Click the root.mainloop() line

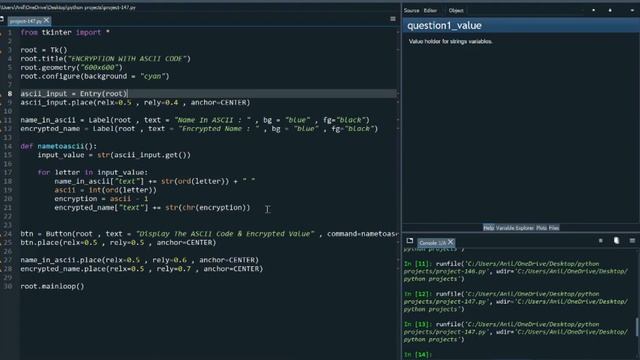click(52, 286)
